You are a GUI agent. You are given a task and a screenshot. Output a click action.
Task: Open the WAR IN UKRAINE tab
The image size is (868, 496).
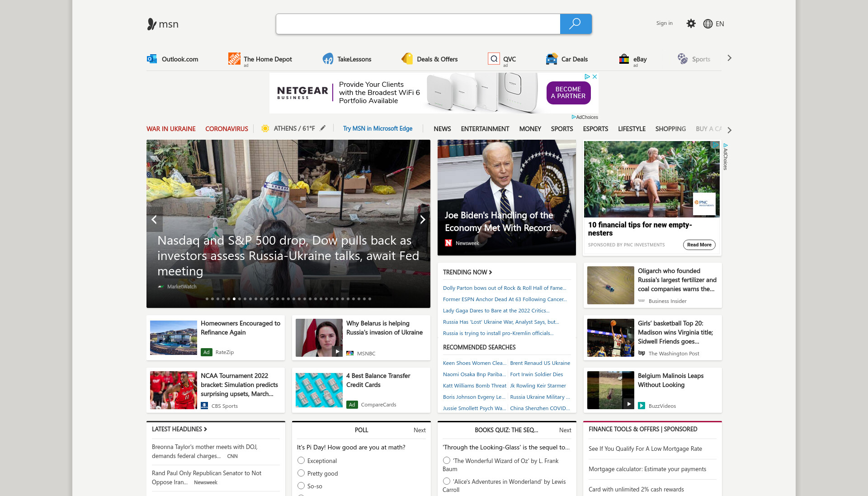point(171,129)
